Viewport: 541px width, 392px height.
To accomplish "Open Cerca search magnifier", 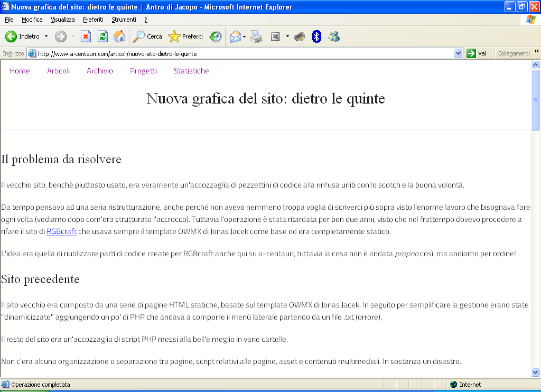I will click(147, 36).
